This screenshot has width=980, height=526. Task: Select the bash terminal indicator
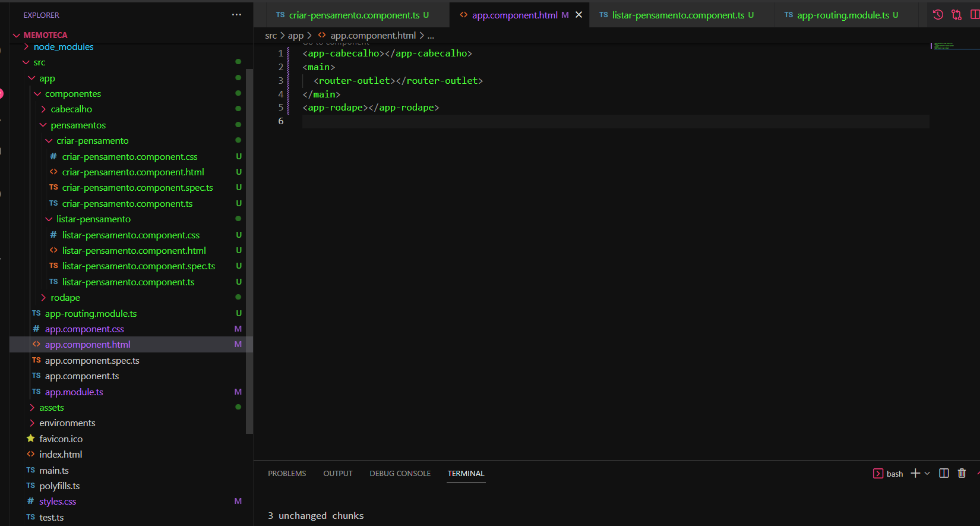(888, 474)
